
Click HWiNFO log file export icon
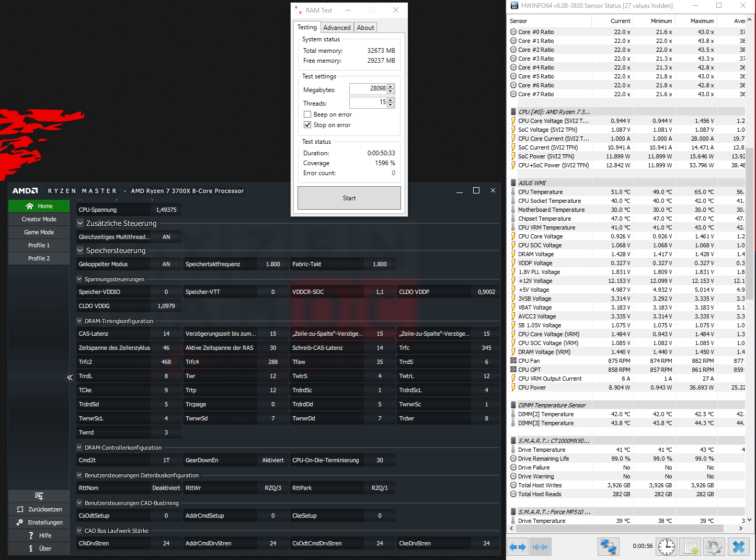click(690, 546)
